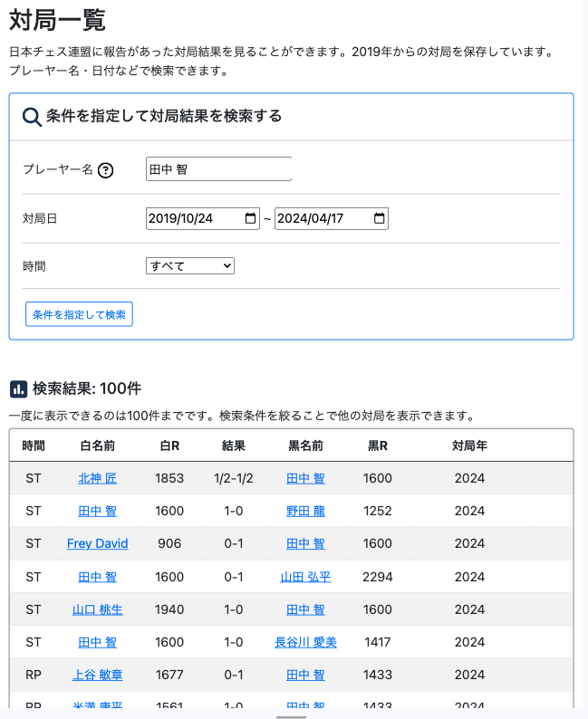The image size is (588, 719).
Task: Open the start date calendar picker icon
Action: (250, 218)
